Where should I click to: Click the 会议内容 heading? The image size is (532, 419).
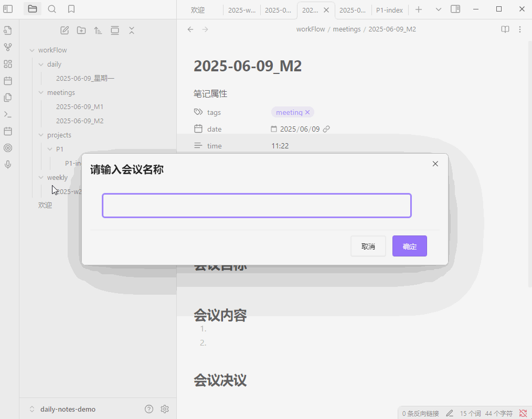click(220, 316)
